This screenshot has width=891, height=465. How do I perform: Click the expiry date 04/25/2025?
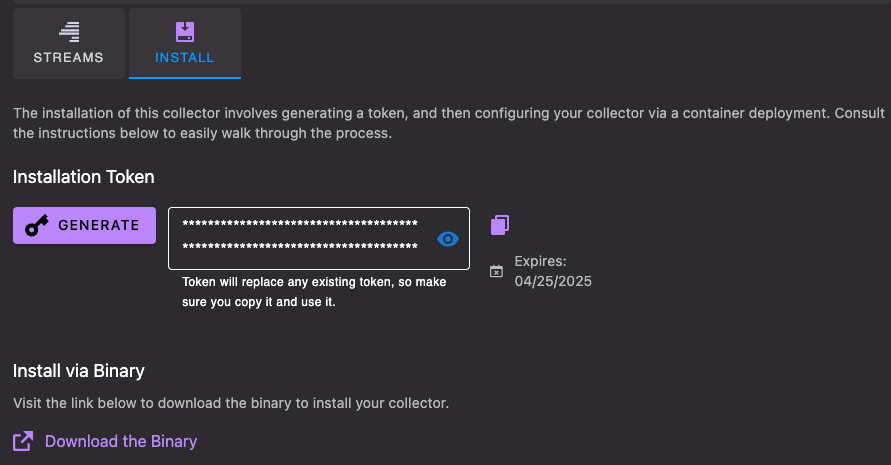(553, 281)
